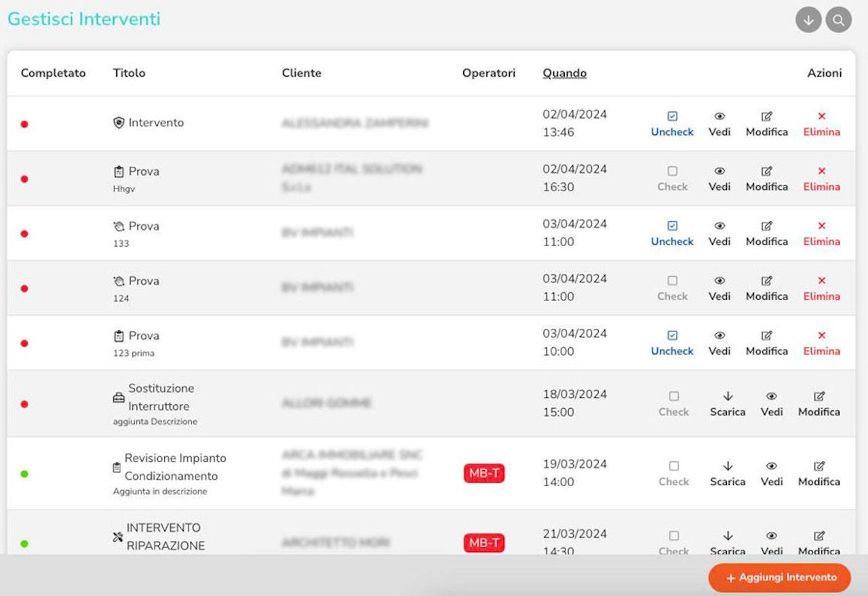The width and height of the screenshot is (868, 596).
Task: Remove Prova 124 using Elimina
Action: coord(822,289)
